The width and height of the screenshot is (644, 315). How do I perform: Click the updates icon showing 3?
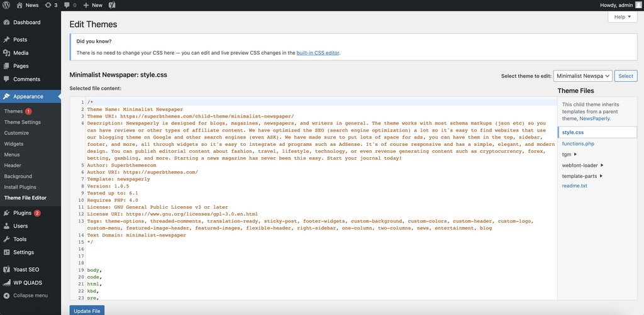48,5
